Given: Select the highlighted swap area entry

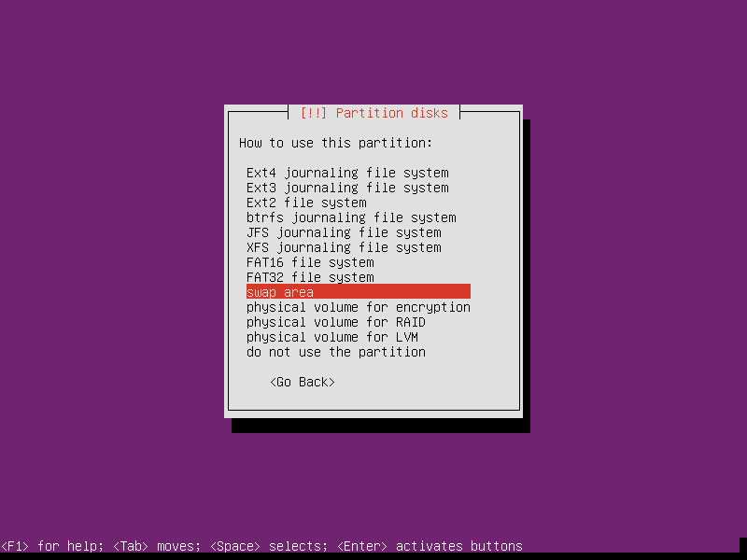Looking at the screenshot, I should click(x=358, y=292).
